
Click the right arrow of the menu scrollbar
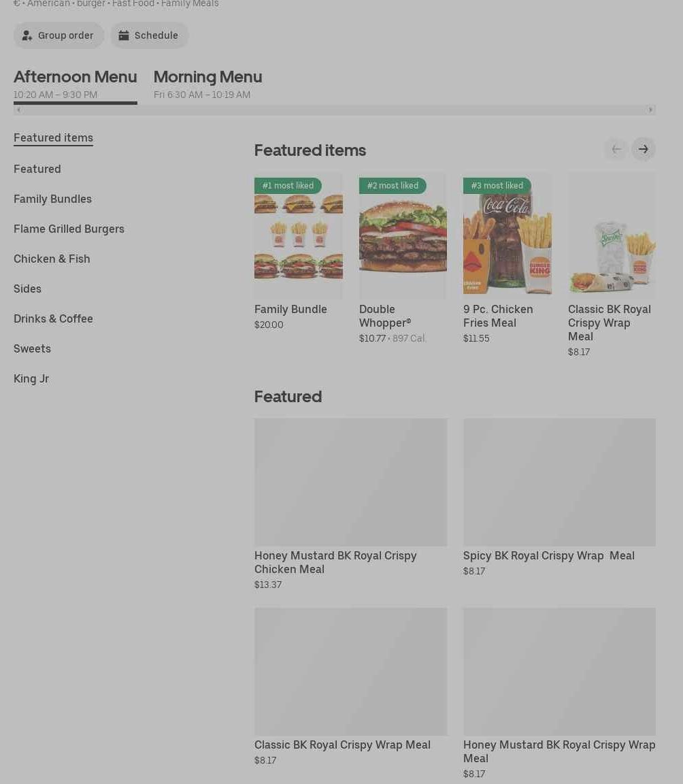pyautogui.click(x=650, y=110)
